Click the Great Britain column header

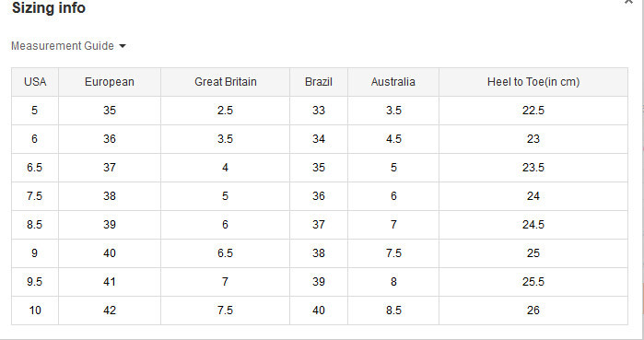click(225, 82)
